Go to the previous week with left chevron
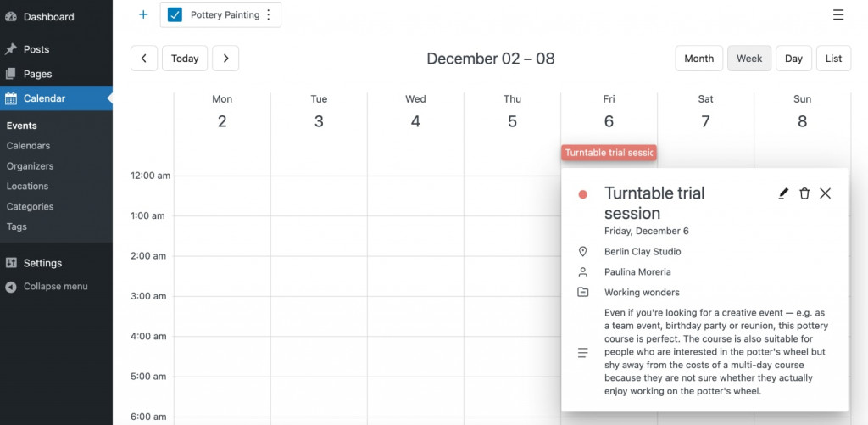The height and width of the screenshot is (425, 868). tap(144, 59)
